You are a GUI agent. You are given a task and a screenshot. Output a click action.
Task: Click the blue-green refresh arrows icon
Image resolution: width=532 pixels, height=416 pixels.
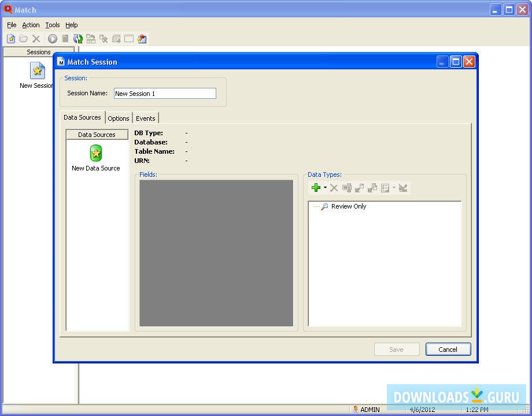(x=77, y=39)
